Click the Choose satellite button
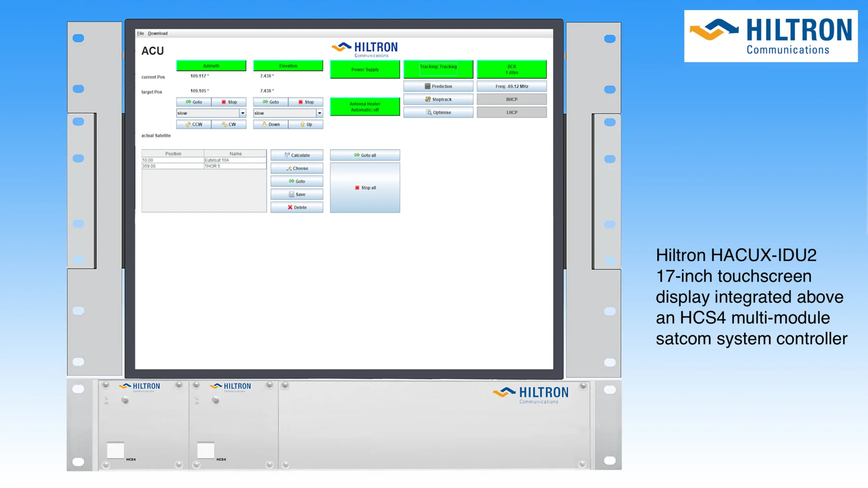This screenshot has height=488, width=868. coord(297,168)
